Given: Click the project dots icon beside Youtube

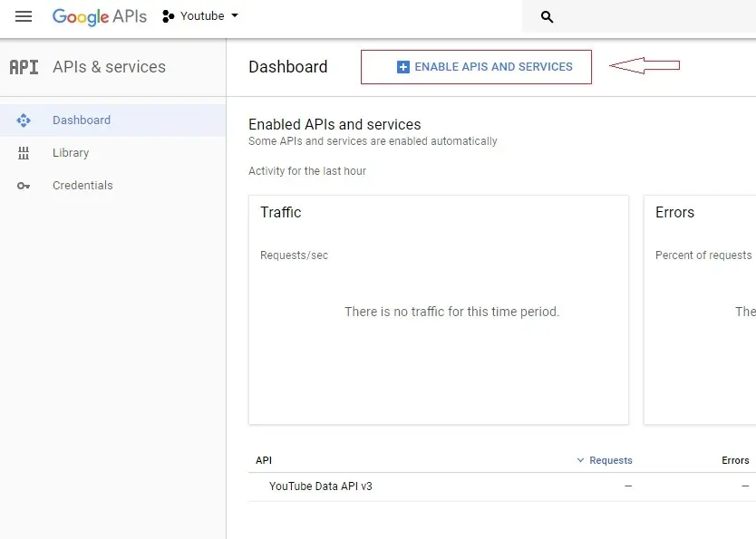Looking at the screenshot, I should click(x=168, y=16).
